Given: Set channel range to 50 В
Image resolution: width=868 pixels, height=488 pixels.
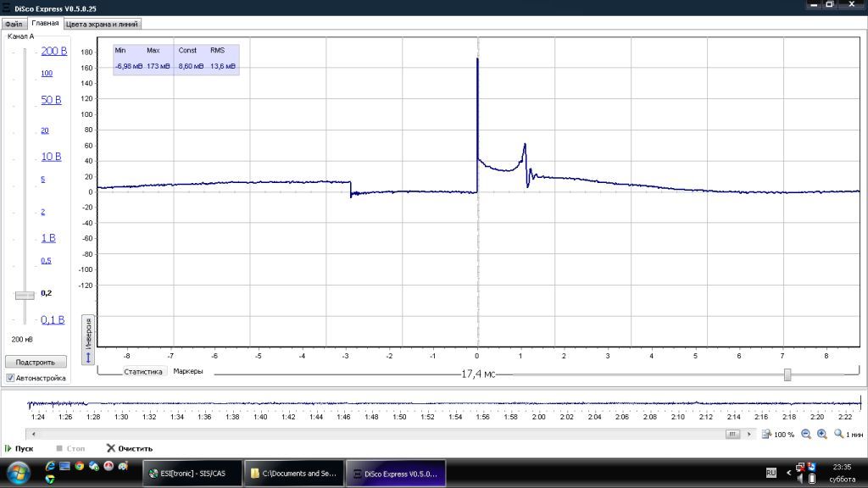Looking at the screenshot, I should coord(52,100).
